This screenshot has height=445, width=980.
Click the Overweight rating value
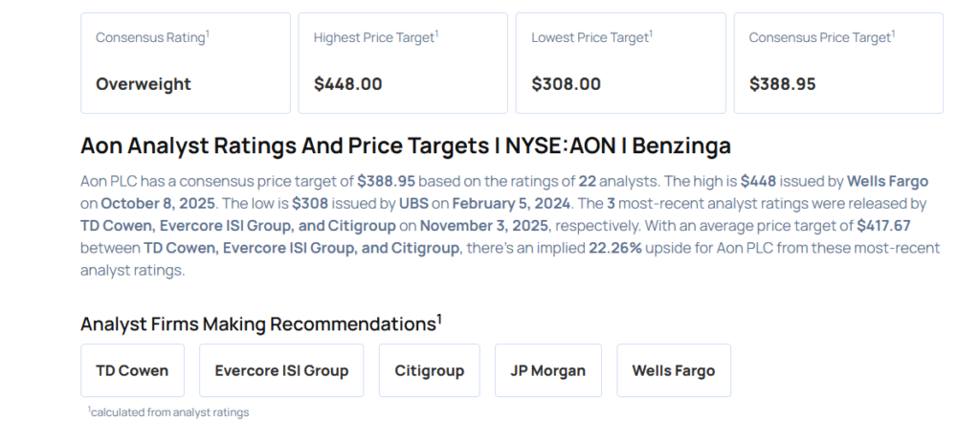[144, 84]
